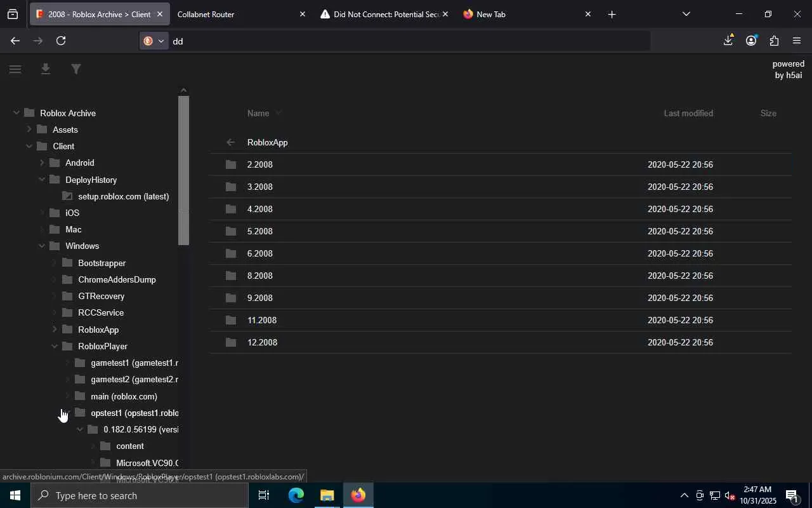Collapse the Roblox Archive tree node
The image size is (812, 508).
[16, 113]
